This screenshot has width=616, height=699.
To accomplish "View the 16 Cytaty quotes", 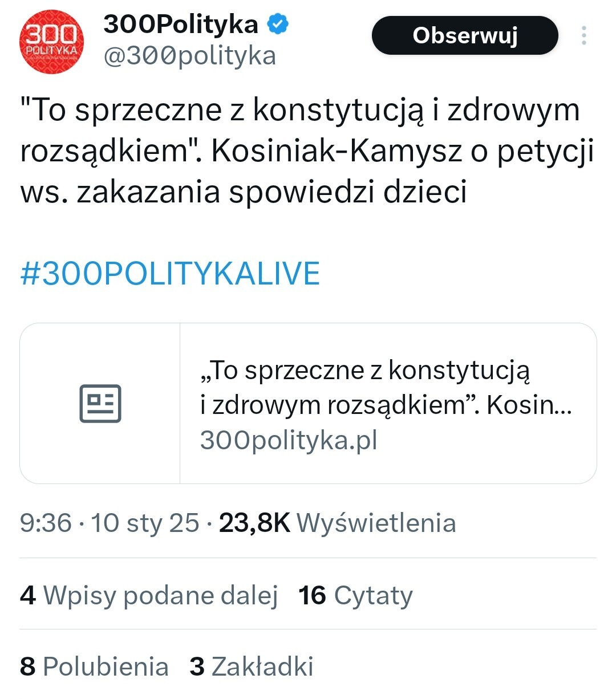I will (355, 595).
